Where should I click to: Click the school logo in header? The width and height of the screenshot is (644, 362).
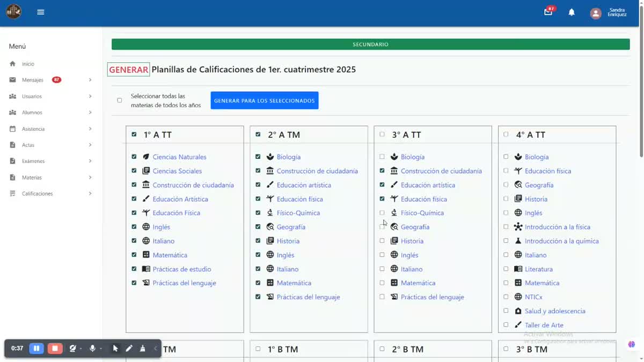tap(13, 12)
